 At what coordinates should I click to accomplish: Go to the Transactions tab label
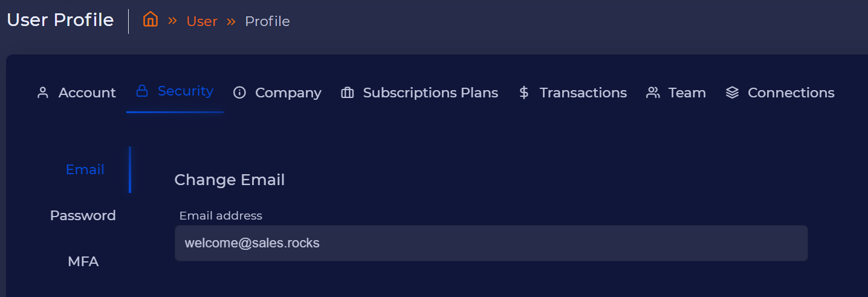click(x=583, y=93)
